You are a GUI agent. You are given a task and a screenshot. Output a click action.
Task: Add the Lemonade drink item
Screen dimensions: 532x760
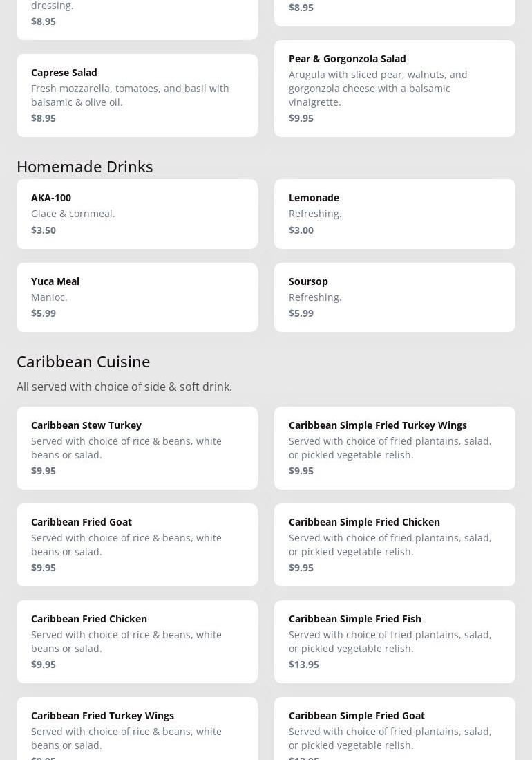coord(395,214)
